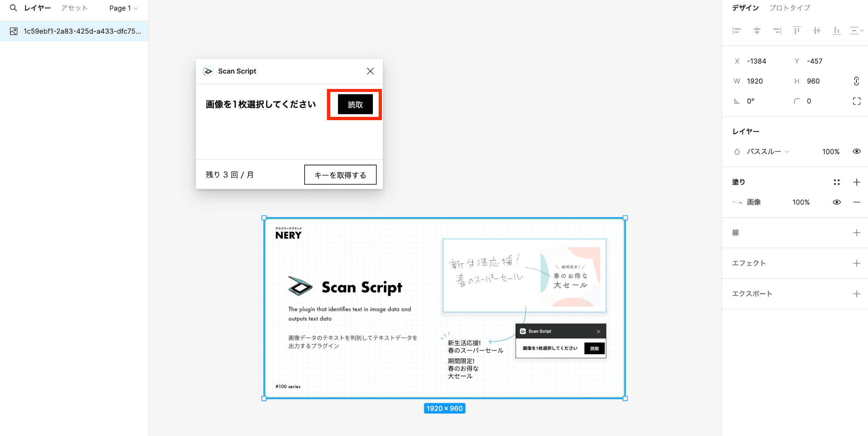Switch to the プロトタイプ tab
The height and width of the screenshot is (436, 868).
(x=790, y=8)
